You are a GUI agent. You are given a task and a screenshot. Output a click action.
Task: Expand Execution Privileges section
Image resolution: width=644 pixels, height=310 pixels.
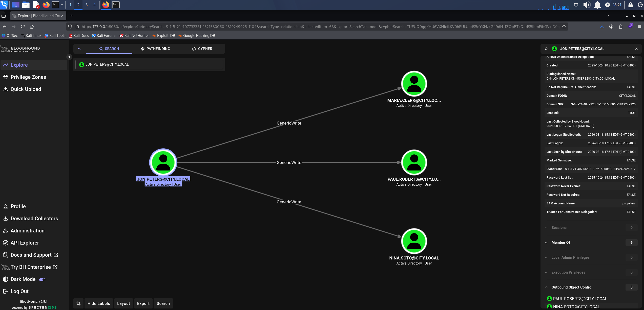click(591, 272)
